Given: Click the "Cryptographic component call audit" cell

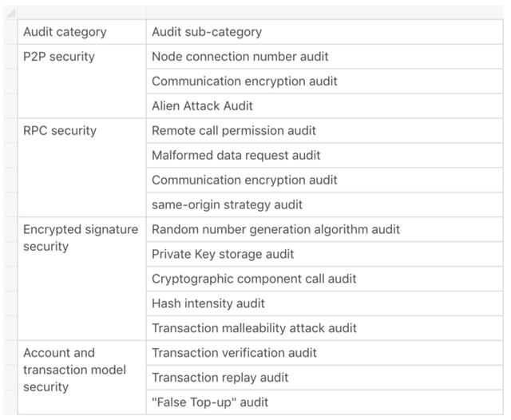Looking at the screenshot, I should (325, 279).
